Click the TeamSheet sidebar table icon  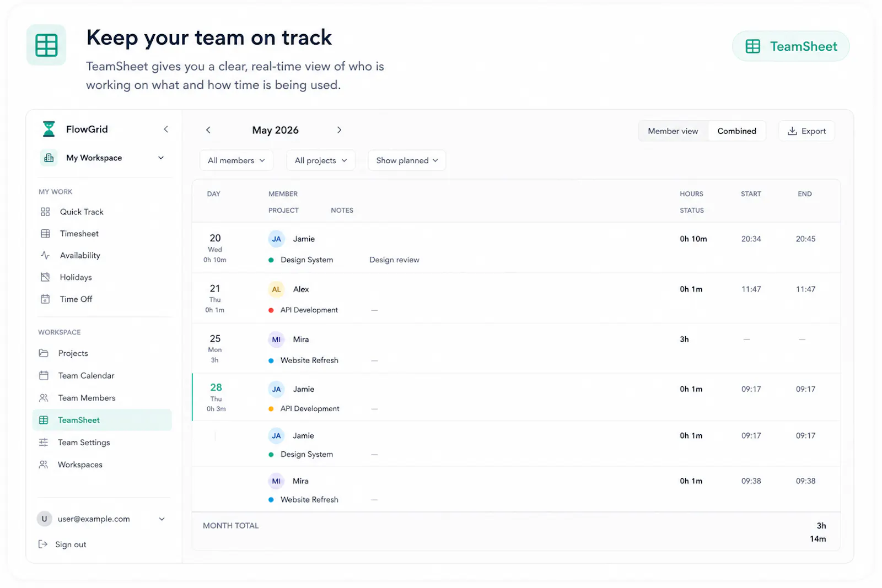click(44, 420)
